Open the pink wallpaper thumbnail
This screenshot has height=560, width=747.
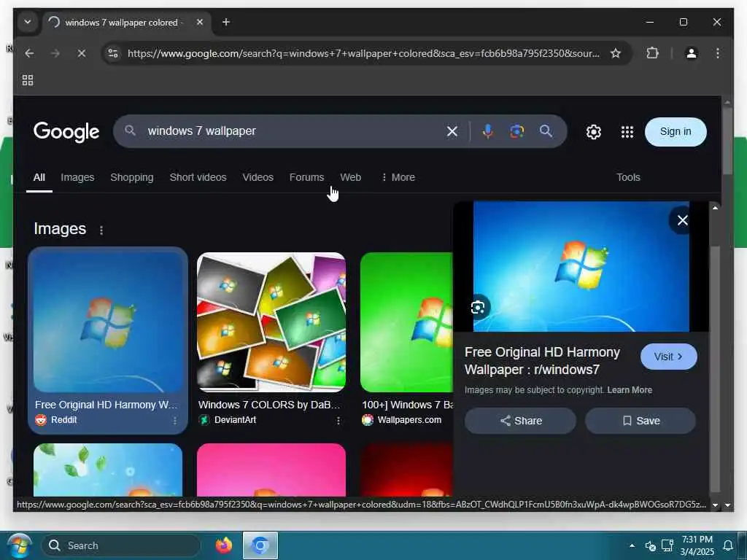[271, 470]
